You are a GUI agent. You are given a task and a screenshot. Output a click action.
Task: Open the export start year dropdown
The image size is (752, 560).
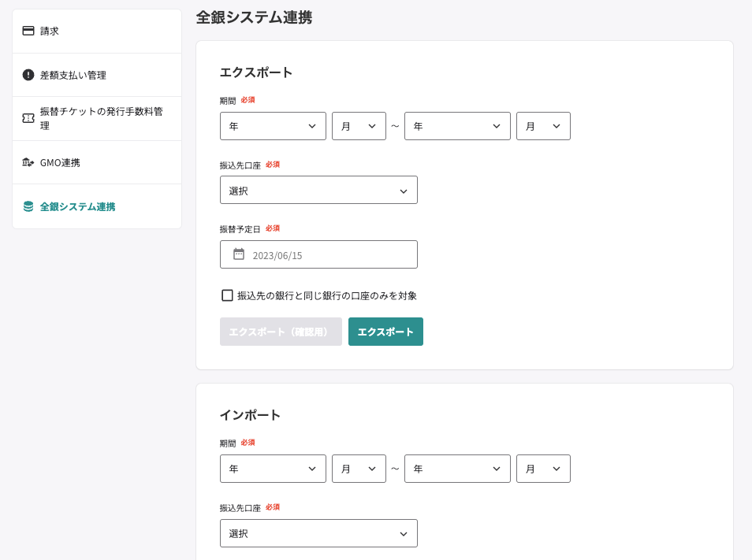[x=273, y=126]
